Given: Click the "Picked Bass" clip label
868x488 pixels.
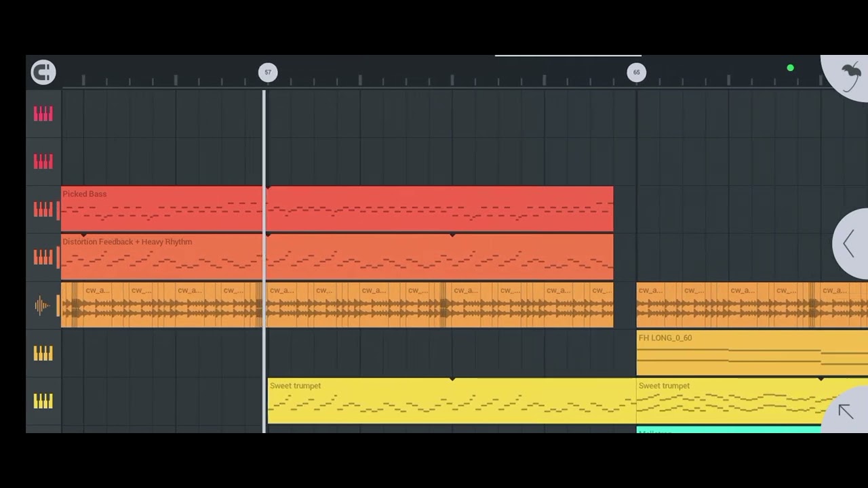Looking at the screenshot, I should pyautogui.click(x=85, y=194).
